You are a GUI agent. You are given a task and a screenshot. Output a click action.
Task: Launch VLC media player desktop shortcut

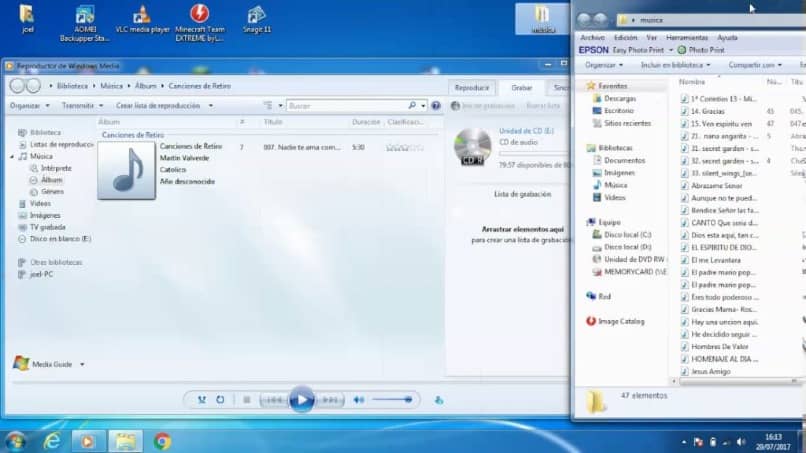[x=142, y=20]
